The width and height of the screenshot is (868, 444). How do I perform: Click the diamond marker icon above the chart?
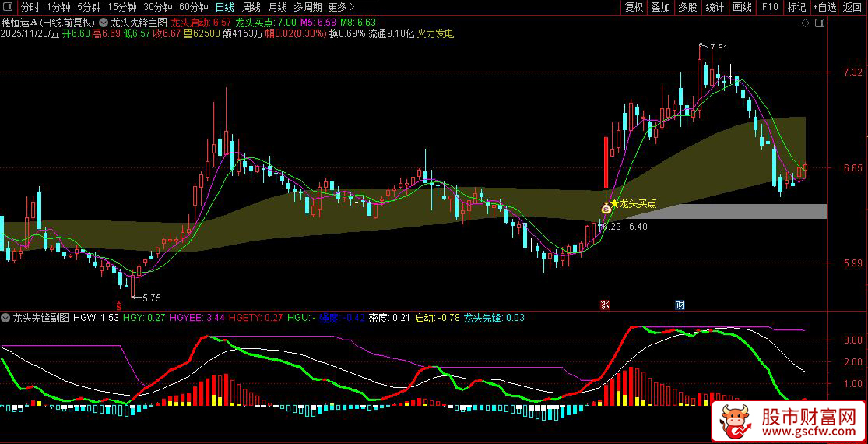tap(806, 23)
